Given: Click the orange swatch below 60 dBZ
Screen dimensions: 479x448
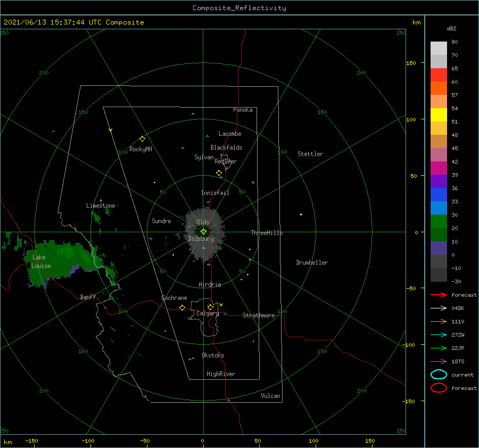Looking at the screenshot, I should pos(439,88).
